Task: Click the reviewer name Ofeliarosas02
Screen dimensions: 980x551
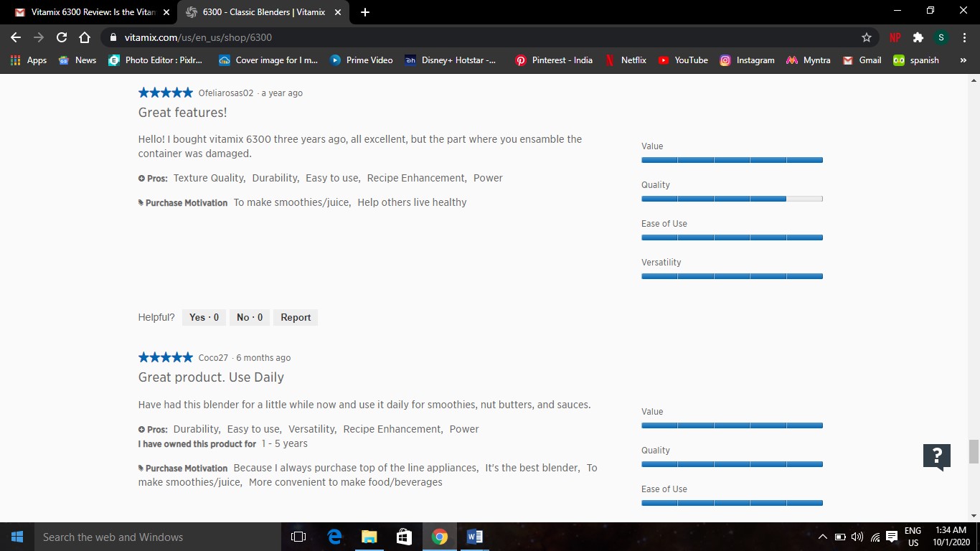Action: coord(226,93)
